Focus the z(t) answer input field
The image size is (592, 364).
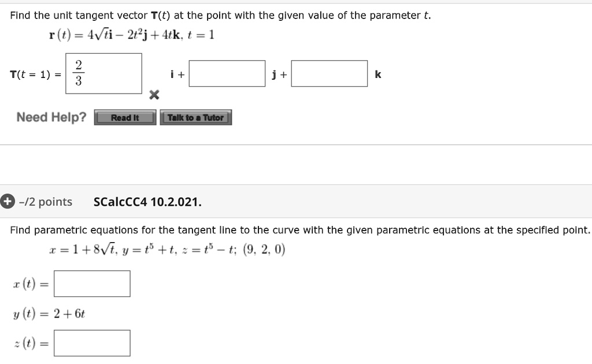pyautogui.click(x=92, y=343)
